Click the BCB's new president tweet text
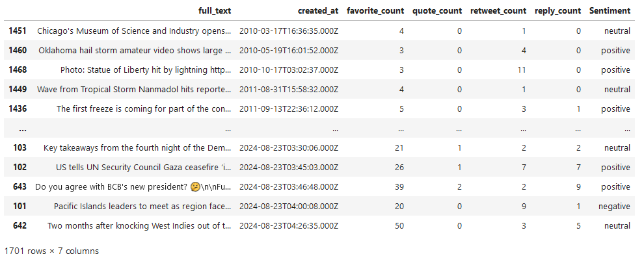 (133, 186)
